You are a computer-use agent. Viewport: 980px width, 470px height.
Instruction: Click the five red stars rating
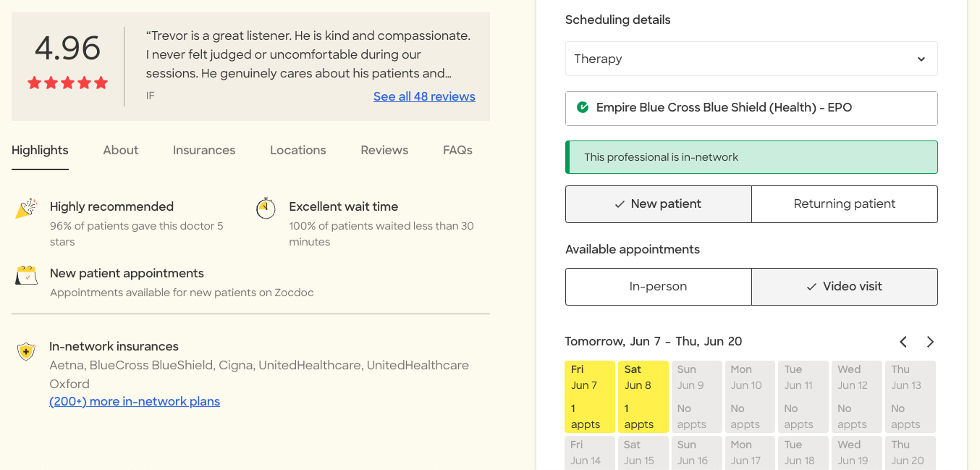click(67, 83)
